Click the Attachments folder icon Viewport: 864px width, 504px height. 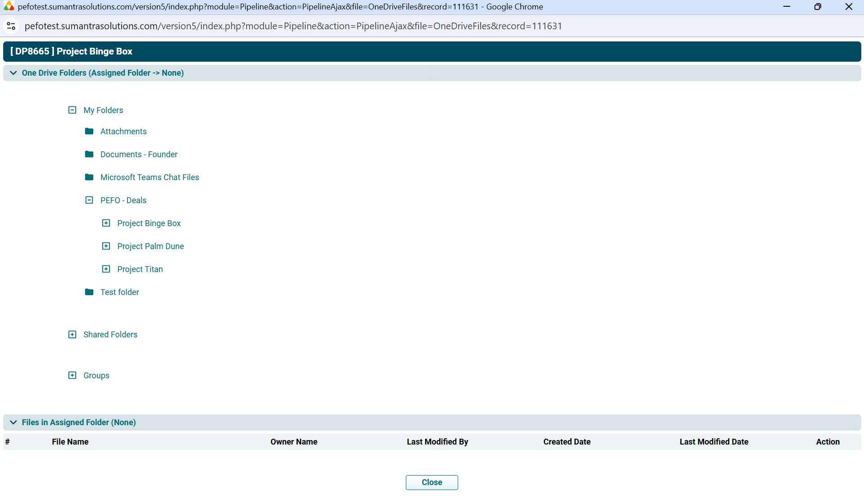point(89,131)
